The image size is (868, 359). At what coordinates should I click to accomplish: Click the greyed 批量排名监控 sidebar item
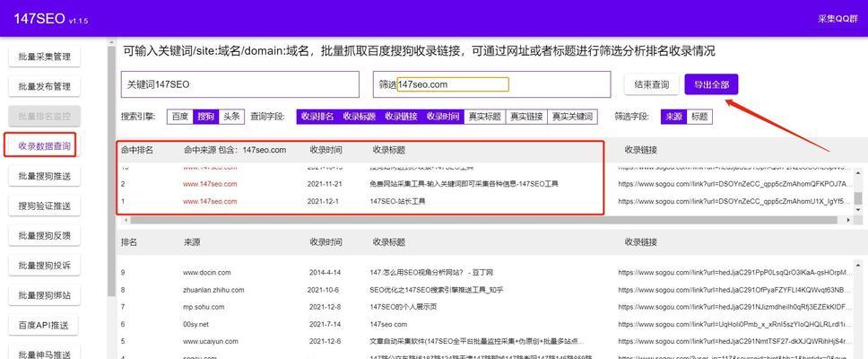(x=44, y=117)
